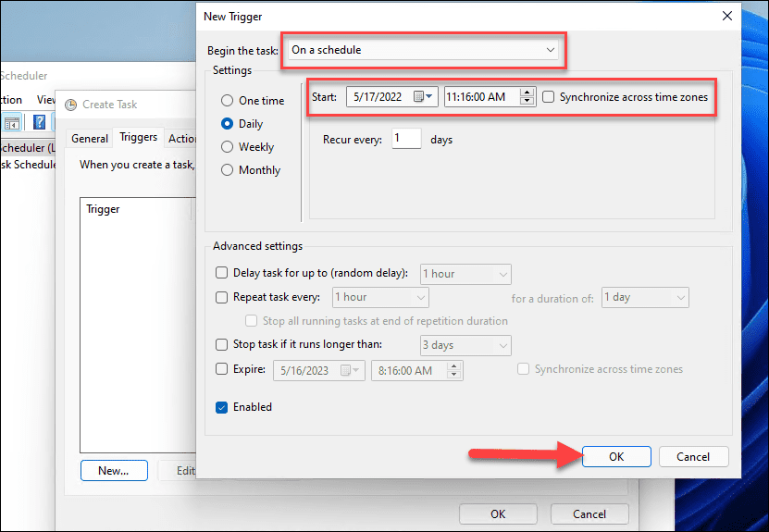Viewport: 769px width, 532px height.
Task: Switch to the Triggers tab
Action: pyautogui.click(x=138, y=138)
